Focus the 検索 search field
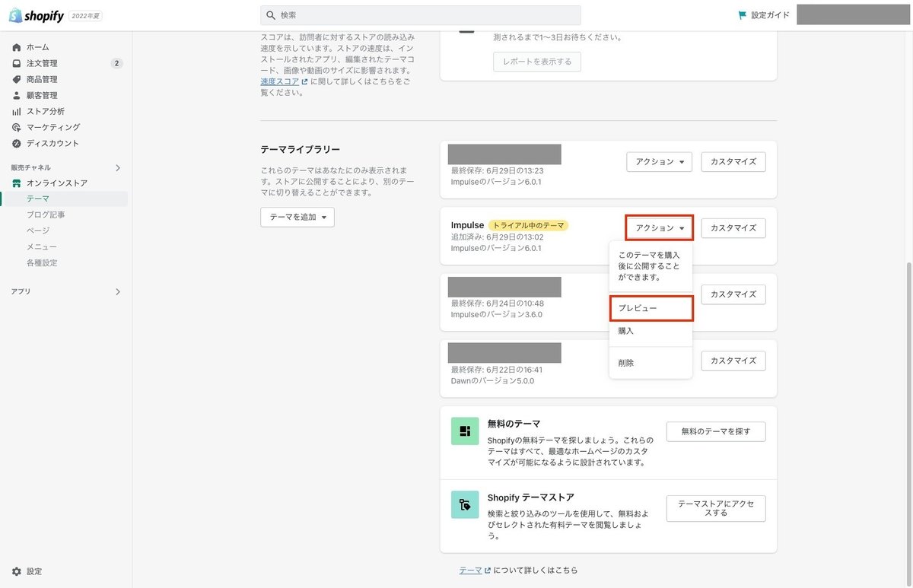The height and width of the screenshot is (588, 913). (421, 15)
